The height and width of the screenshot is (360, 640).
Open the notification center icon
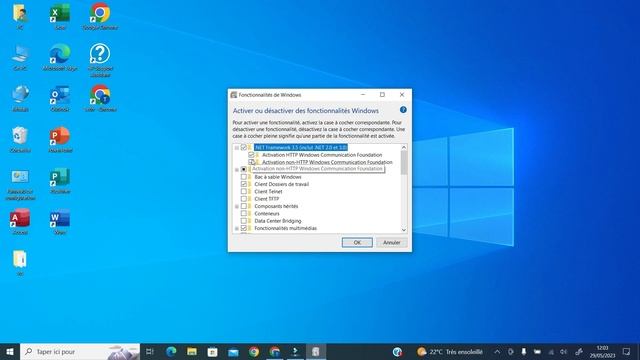(627, 351)
